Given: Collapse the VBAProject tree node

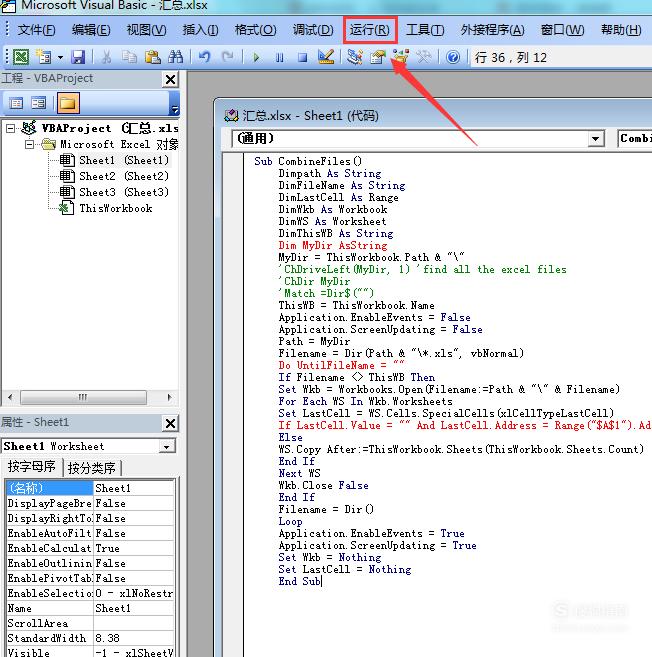Looking at the screenshot, I should pyautogui.click(x=10, y=128).
